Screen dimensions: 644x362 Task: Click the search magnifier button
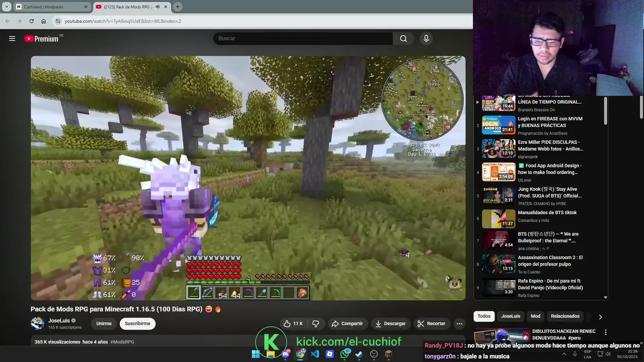404,39
